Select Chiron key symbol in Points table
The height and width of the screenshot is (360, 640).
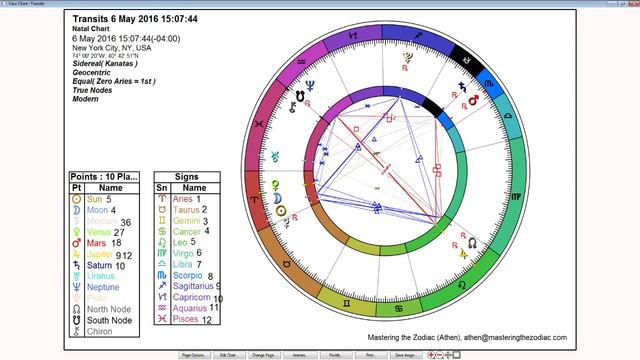click(x=76, y=331)
